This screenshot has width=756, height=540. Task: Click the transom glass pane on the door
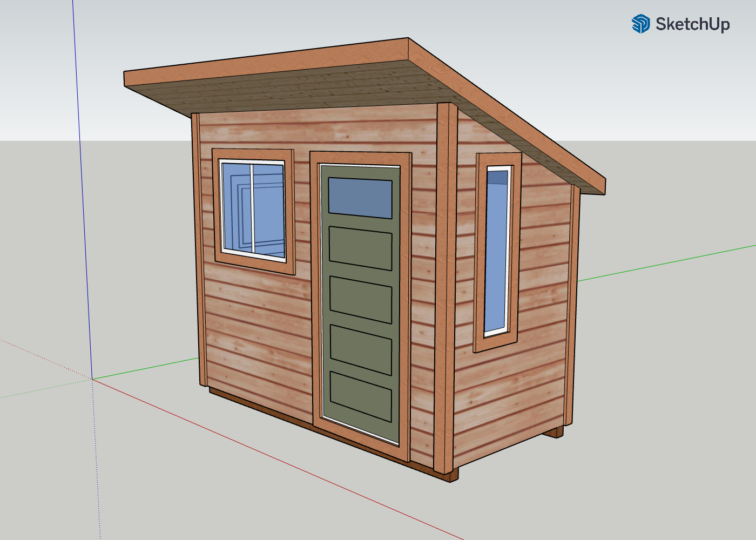pyautogui.click(x=359, y=197)
